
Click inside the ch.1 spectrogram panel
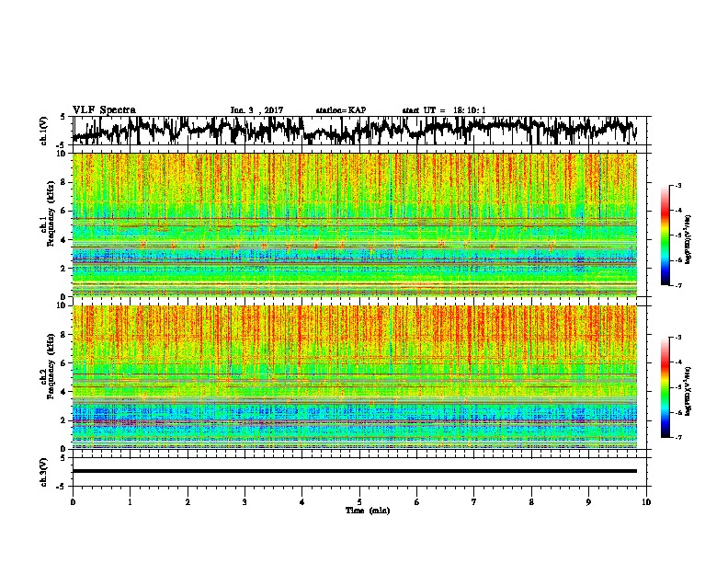354,224
